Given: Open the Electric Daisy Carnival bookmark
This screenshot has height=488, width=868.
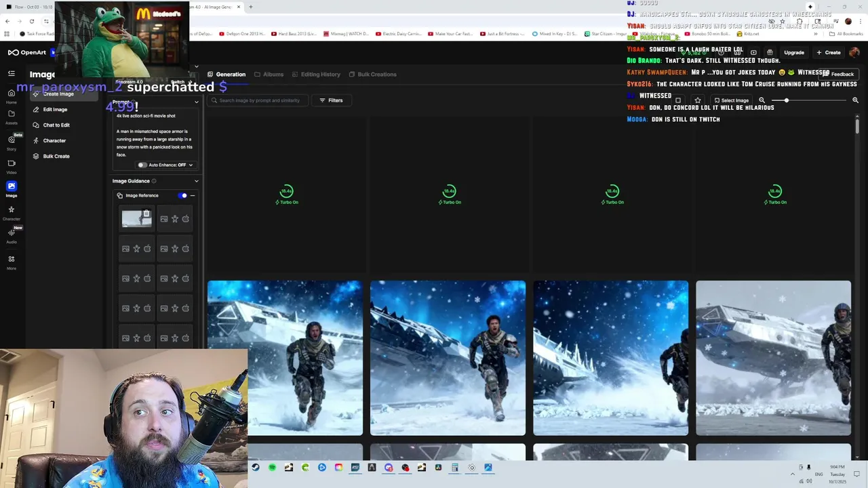Looking at the screenshot, I should [398, 34].
